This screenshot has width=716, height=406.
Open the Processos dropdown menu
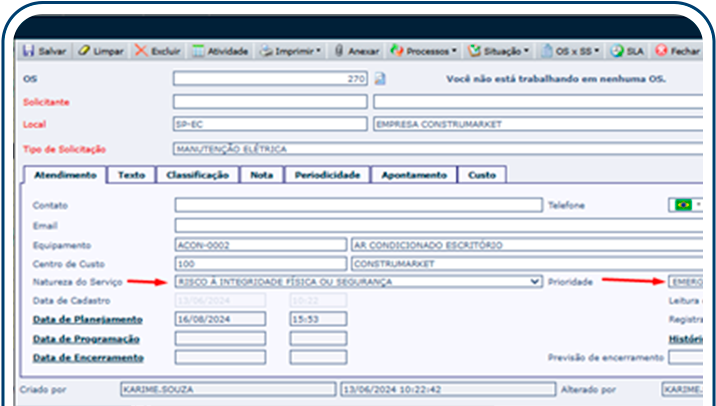pos(424,50)
